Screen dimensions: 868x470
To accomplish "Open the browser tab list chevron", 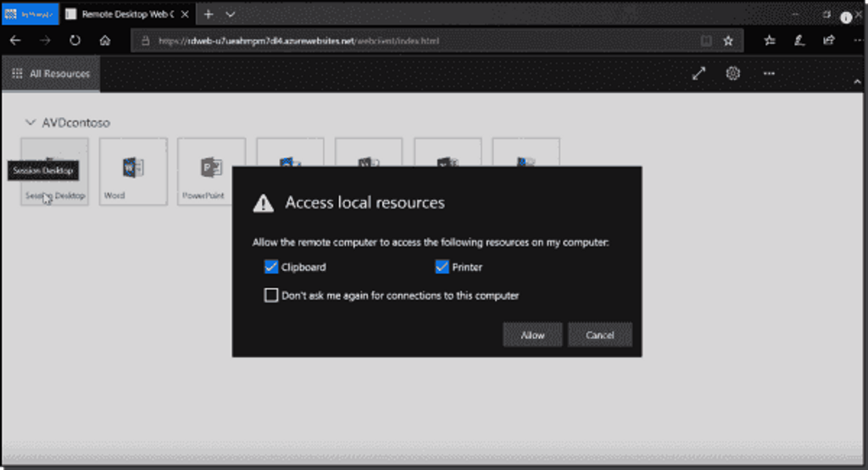I will tap(231, 14).
